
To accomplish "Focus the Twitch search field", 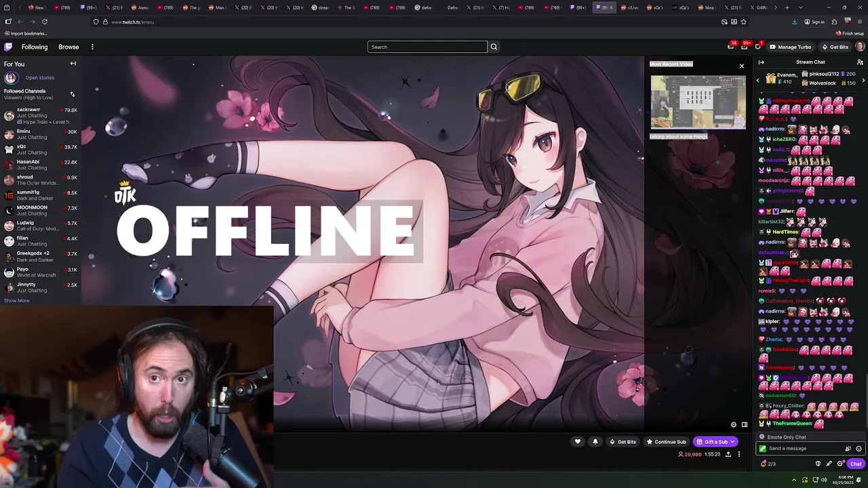I will pos(427,47).
